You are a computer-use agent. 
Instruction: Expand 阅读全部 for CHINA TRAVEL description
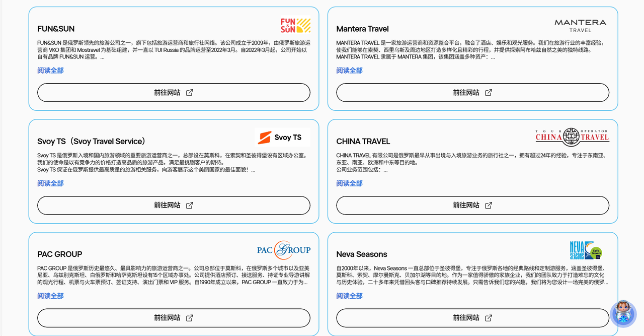pyautogui.click(x=349, y=183)
